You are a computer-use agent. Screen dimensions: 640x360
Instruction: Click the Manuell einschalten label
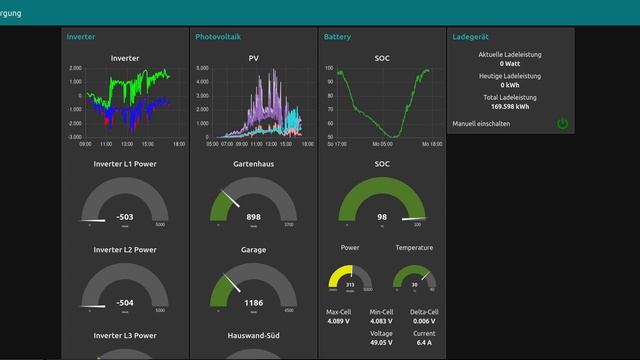(481, 124)
